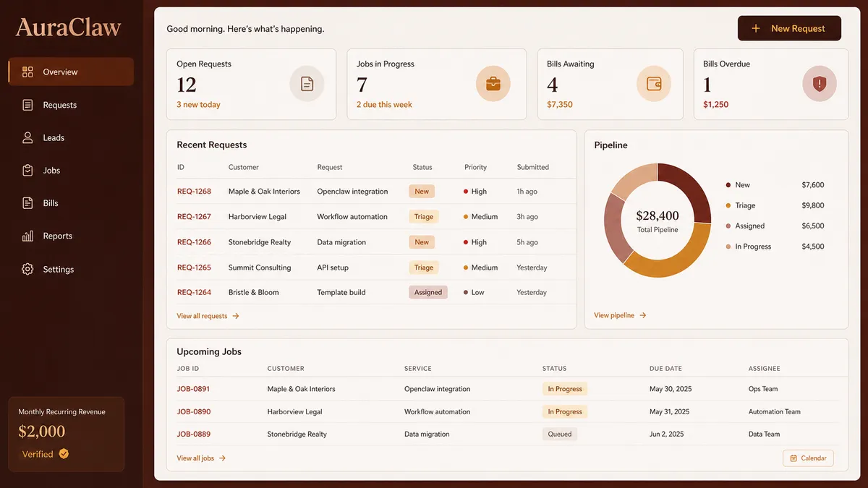
Task: Click the In Progress badge for JOB-0890
Action: [x=565, y=411]
